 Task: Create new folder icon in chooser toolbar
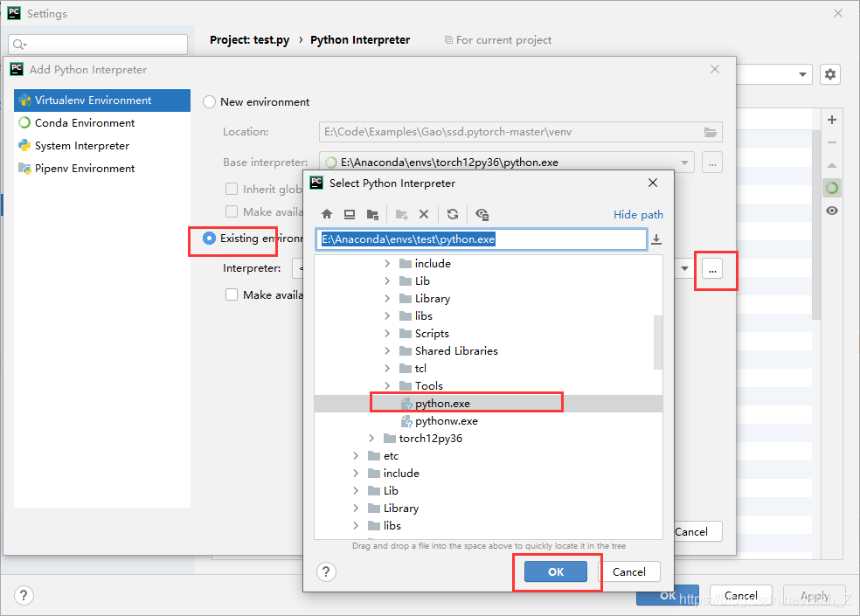pos(401,214)
